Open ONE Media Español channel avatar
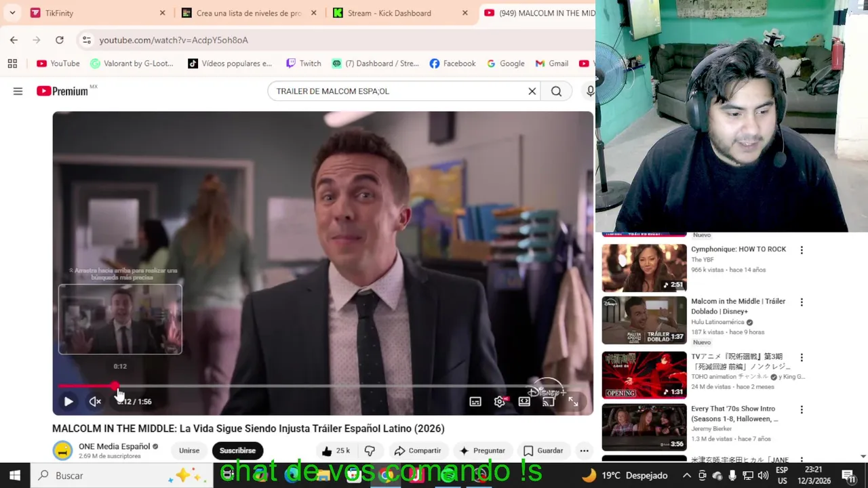The height and width of the screenshot is (488, 868). pos(62,451)
